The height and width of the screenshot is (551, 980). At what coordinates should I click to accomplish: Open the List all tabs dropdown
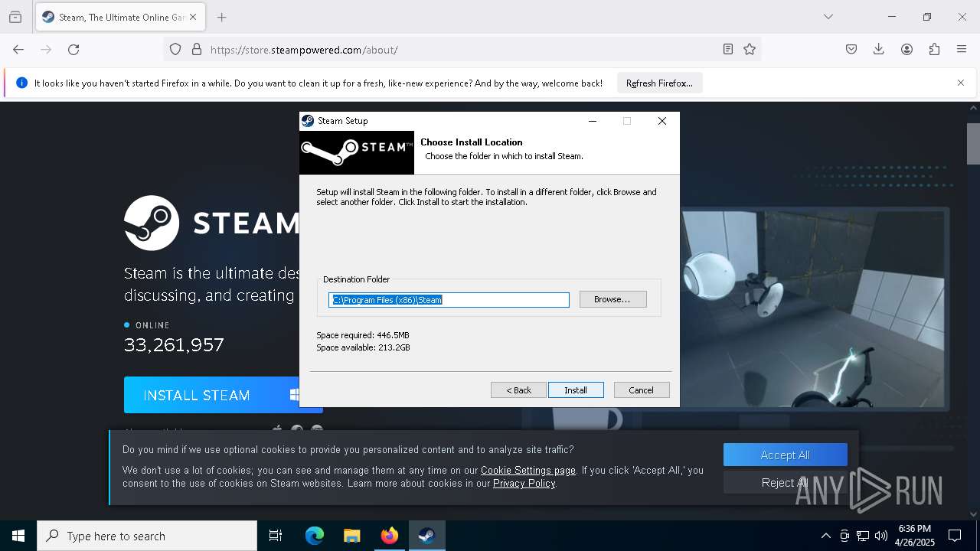coord(828,17)
